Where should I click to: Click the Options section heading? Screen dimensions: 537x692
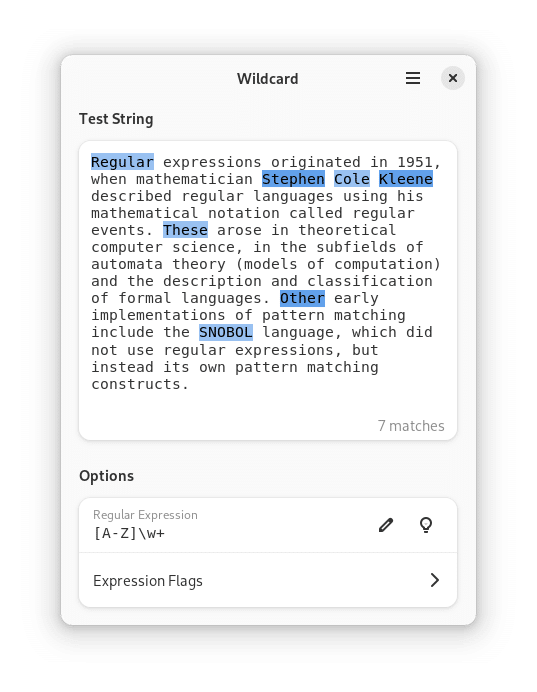106,476
